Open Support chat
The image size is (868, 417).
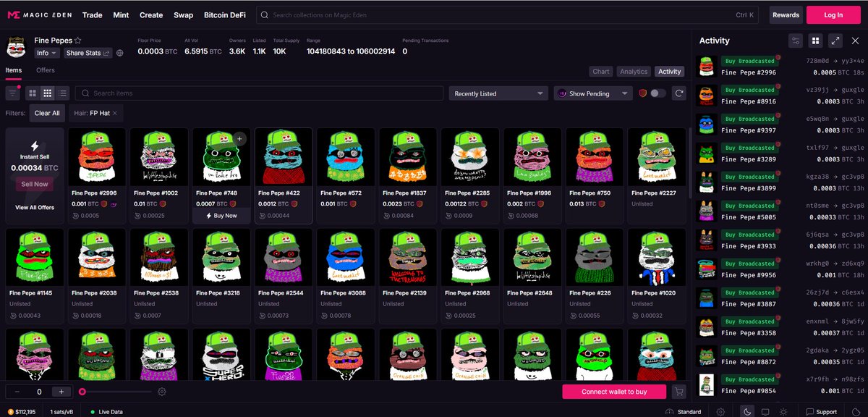[821, 412]
